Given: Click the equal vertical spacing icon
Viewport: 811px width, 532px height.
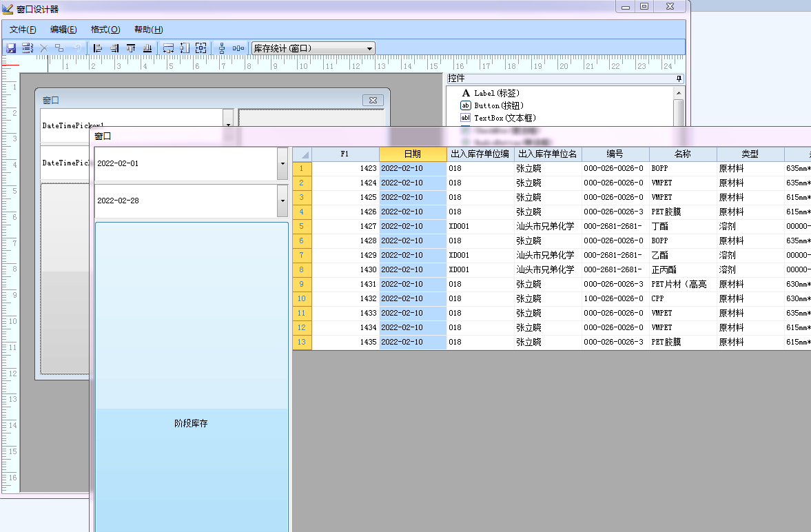Looking at the screenshot, I should pos(222,48).
